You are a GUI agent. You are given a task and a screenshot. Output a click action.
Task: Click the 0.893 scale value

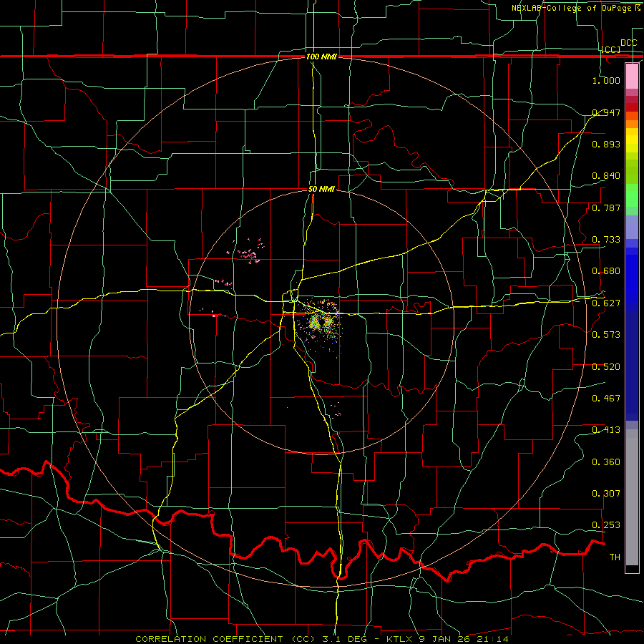point(606,144)
